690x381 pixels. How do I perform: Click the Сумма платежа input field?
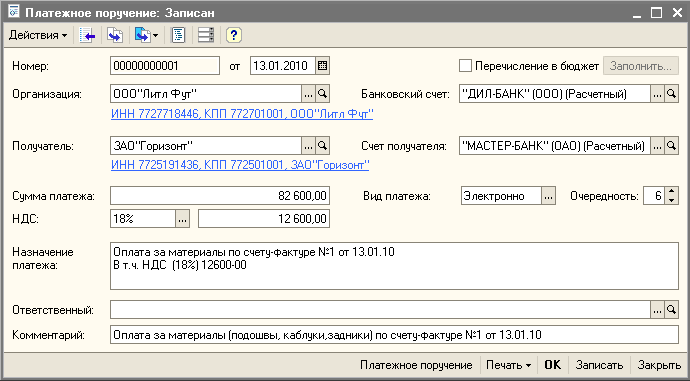pos(220,196)
